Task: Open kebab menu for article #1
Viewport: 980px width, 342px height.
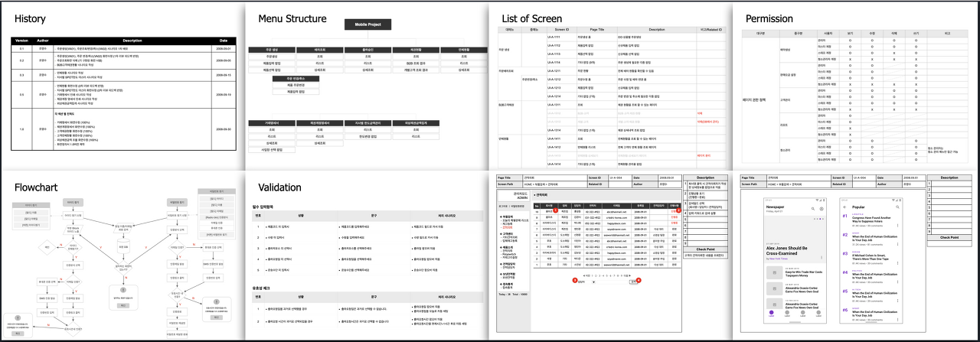Action: coord(897,226)
